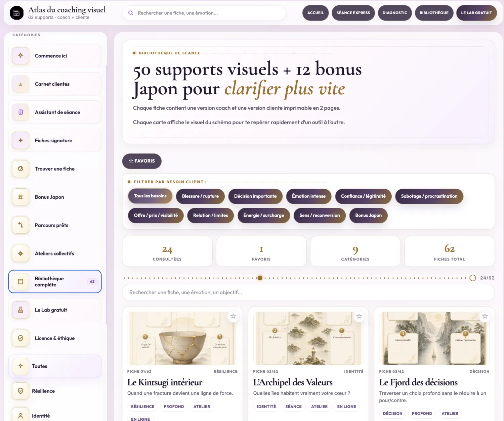Open the Accueil nav tab

pos(316,13)
